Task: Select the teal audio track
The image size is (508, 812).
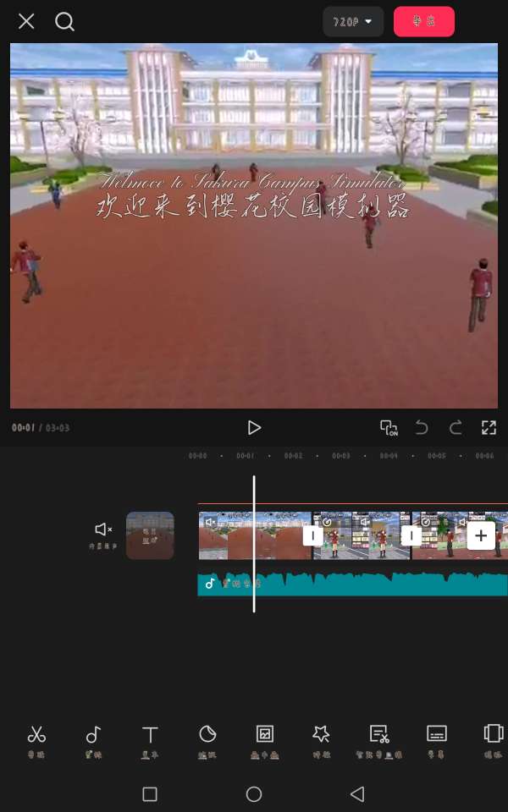Action: point(353,584)
